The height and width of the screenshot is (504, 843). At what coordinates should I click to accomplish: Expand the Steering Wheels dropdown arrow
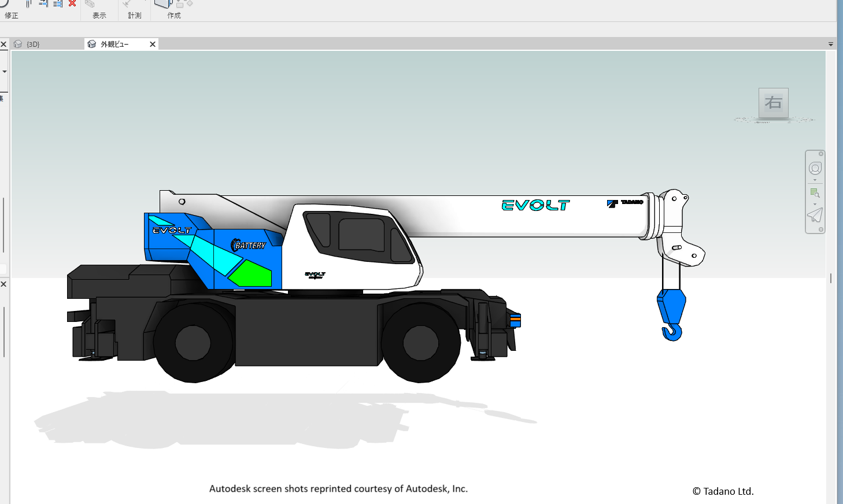coord(815,180)
